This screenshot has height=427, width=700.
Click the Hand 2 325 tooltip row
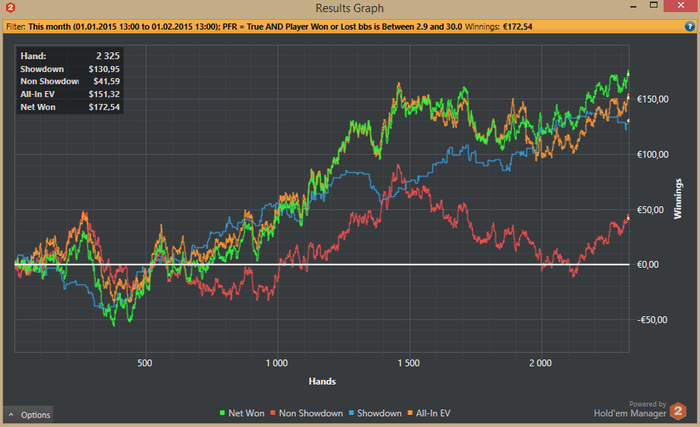pyautogui.click(x=70, y=56)
